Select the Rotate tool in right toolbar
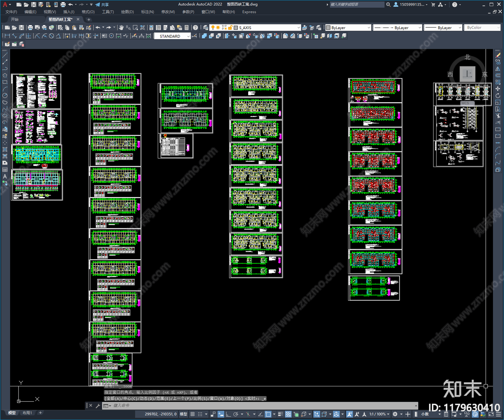 tap(498, 95)
